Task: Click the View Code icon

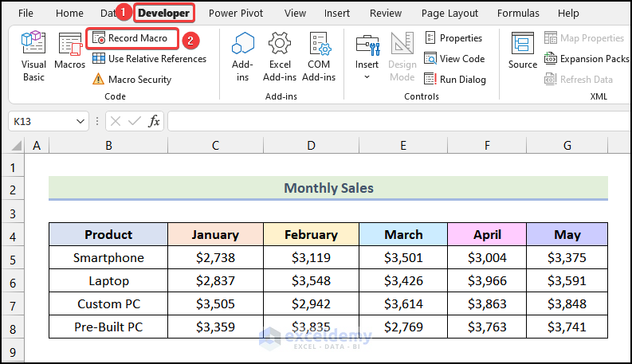Action: click(430, 59)
